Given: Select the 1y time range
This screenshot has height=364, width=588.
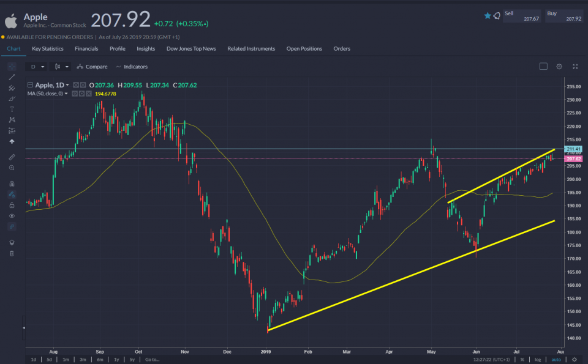Looking at the screenshot, I should [116, 360].
